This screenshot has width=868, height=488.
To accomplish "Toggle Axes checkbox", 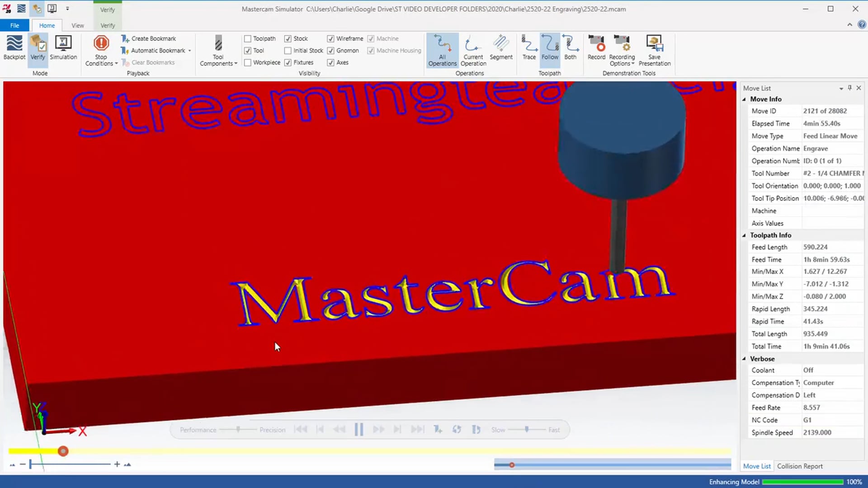I will tap(331, 63).
